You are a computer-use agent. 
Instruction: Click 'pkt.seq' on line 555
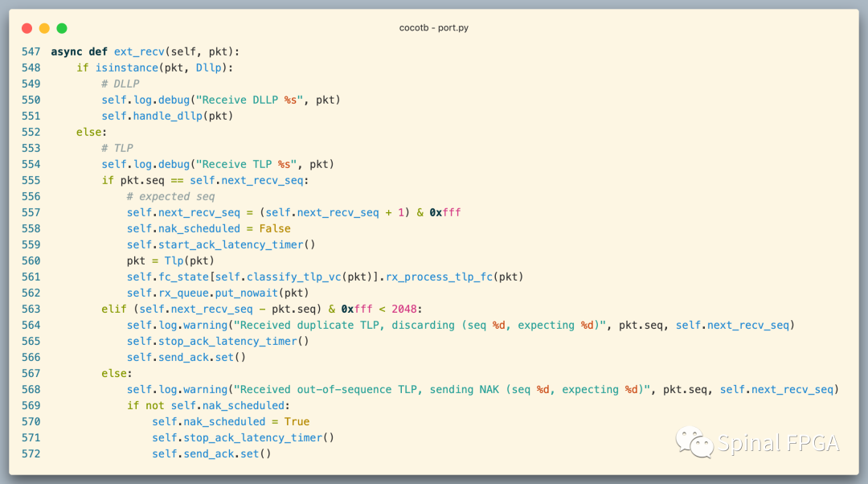tap(142, 180)
